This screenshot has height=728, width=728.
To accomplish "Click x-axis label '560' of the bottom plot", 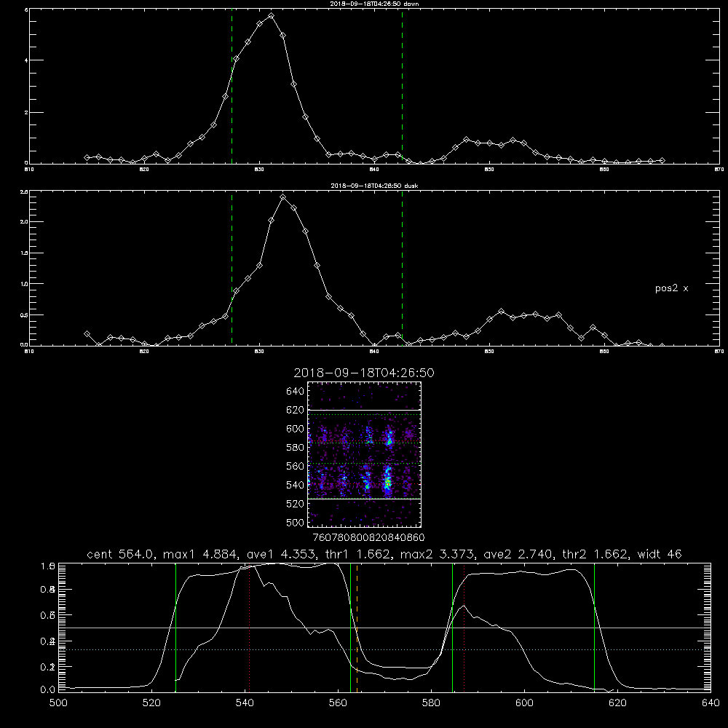I will click(x=338, y=703).
